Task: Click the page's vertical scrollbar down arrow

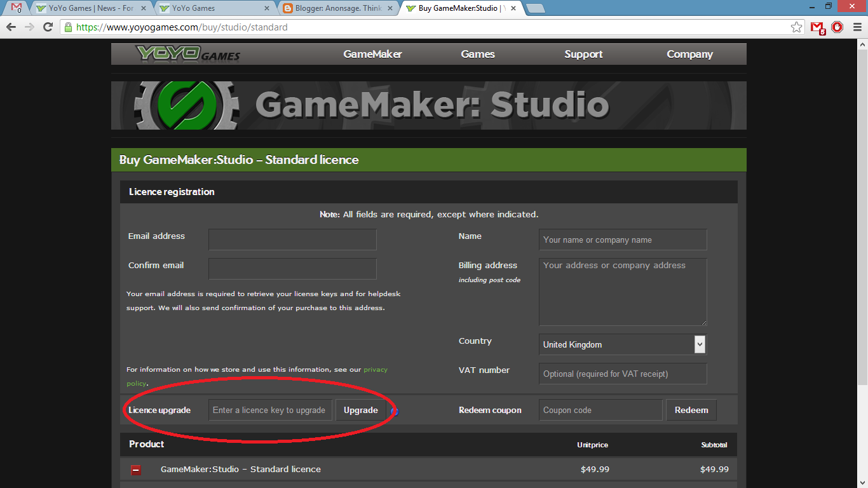Action: coord(862,482)
